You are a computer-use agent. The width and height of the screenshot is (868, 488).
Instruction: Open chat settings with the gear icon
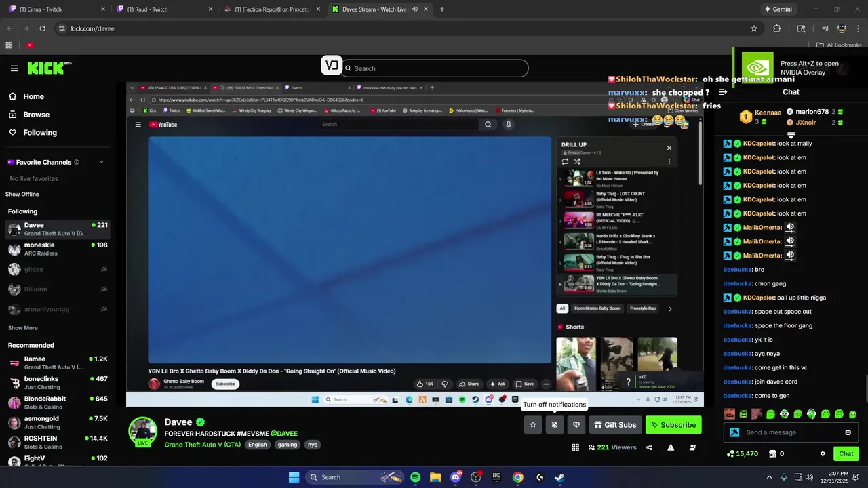click(823, 454)
